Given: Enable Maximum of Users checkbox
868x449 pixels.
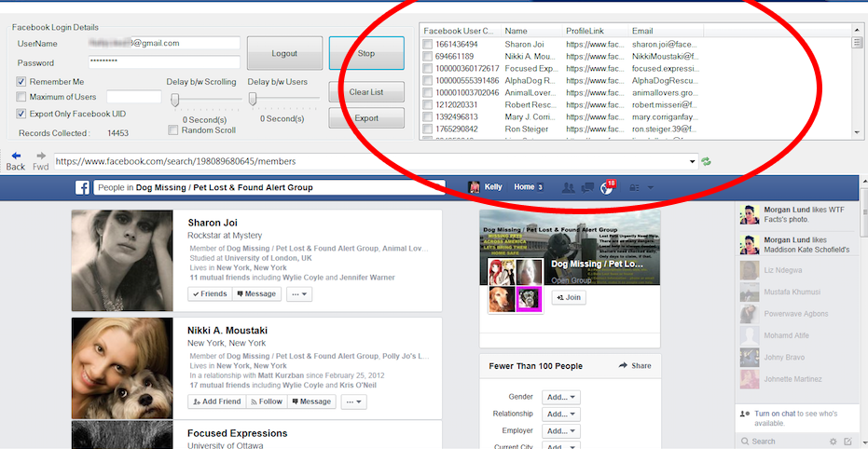Looking at the screenshot, I should pos(21,97).
